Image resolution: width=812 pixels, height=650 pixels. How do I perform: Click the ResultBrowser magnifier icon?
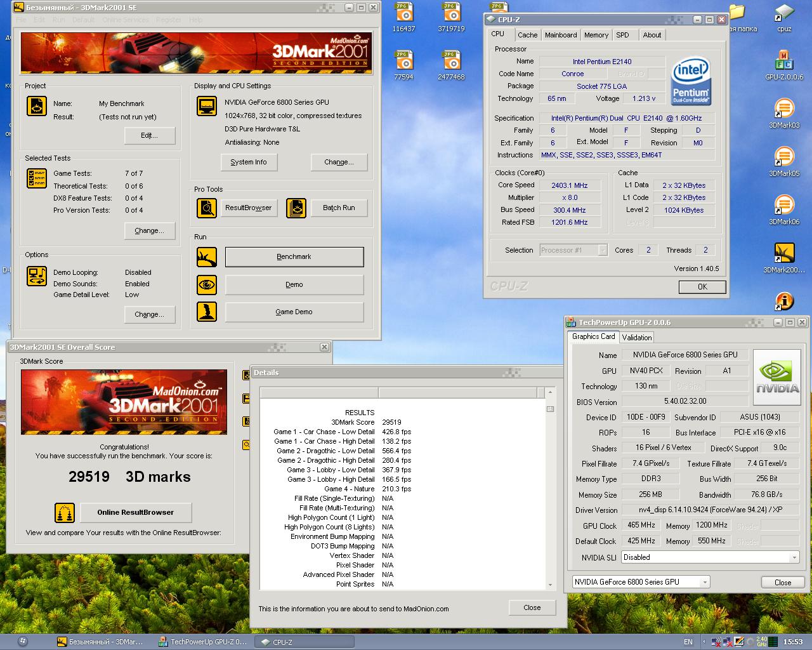coord(207,208)
